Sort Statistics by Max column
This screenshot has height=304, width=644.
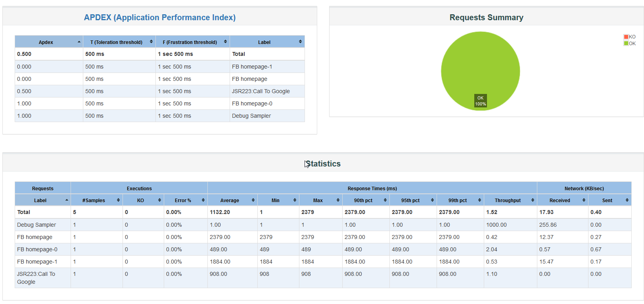321,200
